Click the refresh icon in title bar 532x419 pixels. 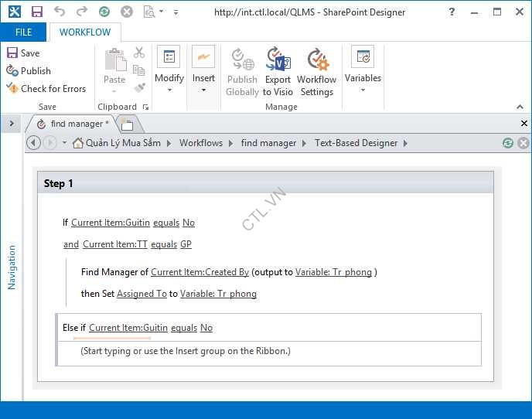coord(104,12)
